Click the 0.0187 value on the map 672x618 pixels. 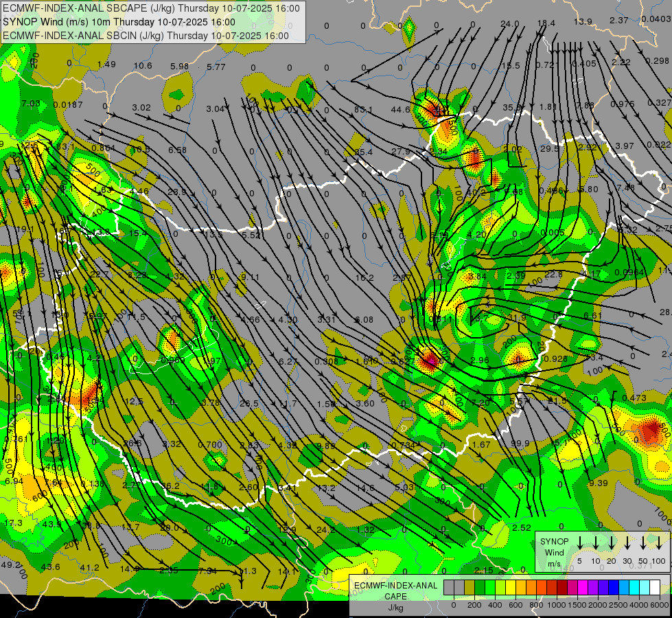click(x=68, y=104)
